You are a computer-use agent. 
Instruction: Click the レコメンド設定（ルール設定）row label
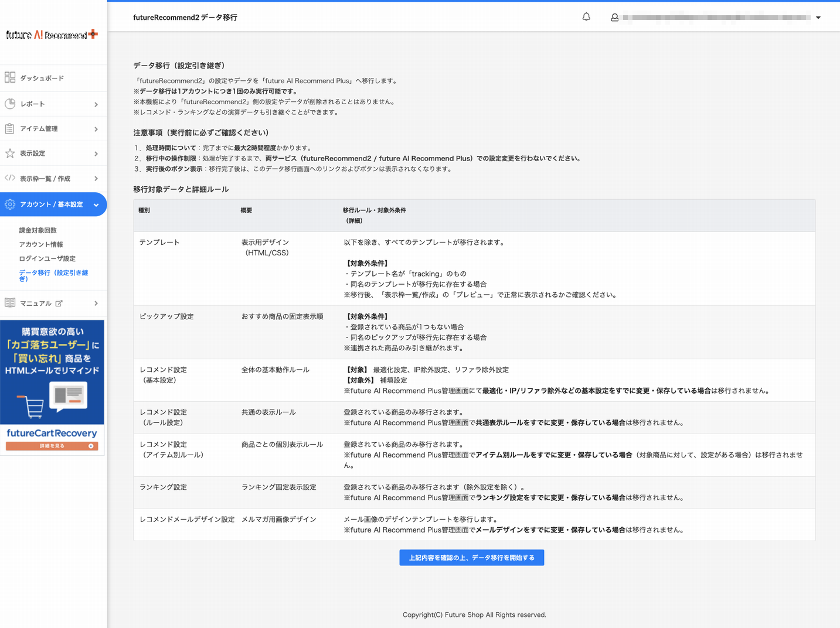[163, 418]
